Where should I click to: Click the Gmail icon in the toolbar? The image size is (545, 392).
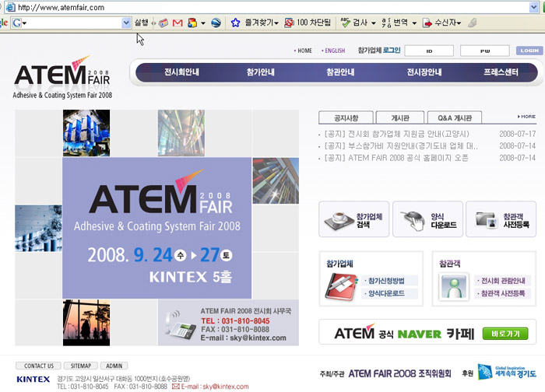(178, 23)
